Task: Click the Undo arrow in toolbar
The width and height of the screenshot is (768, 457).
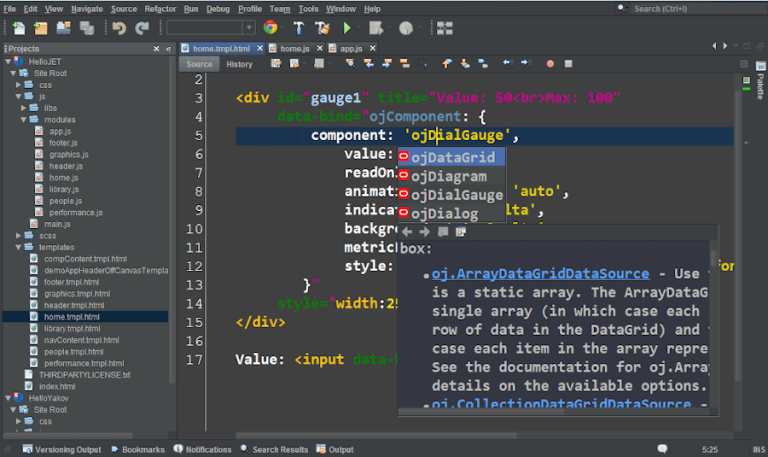Action: point(118,28)
